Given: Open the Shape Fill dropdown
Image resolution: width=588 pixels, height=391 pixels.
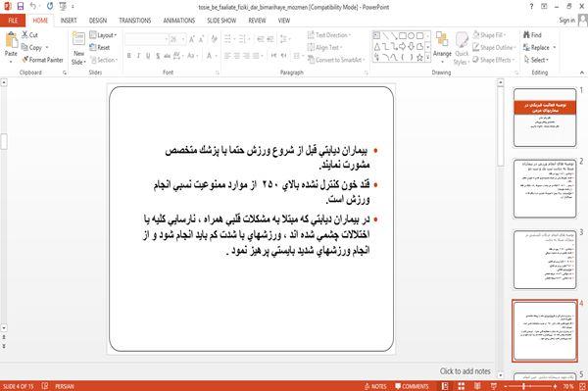Looking at the screenshot, I should point(489,35).
